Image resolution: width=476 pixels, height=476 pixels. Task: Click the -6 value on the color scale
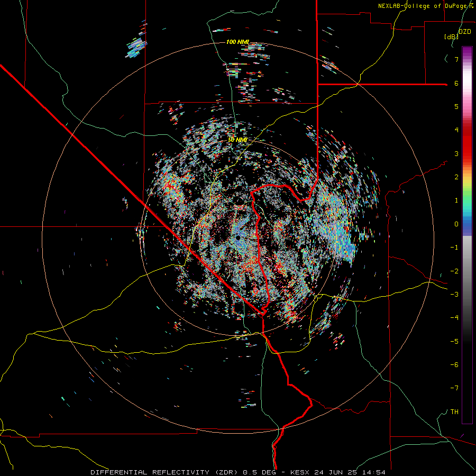[454, 365]
